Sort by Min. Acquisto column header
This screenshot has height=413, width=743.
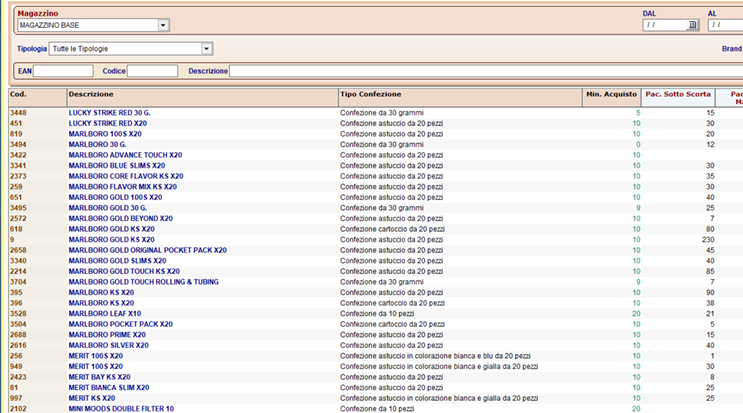tap(611, 98)
